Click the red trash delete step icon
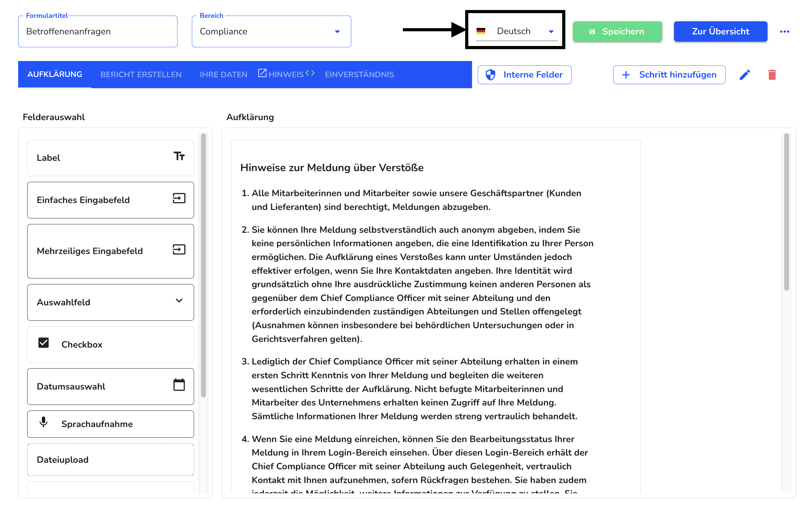The height and width of the screenshot is (510, 812). point(772,74)
